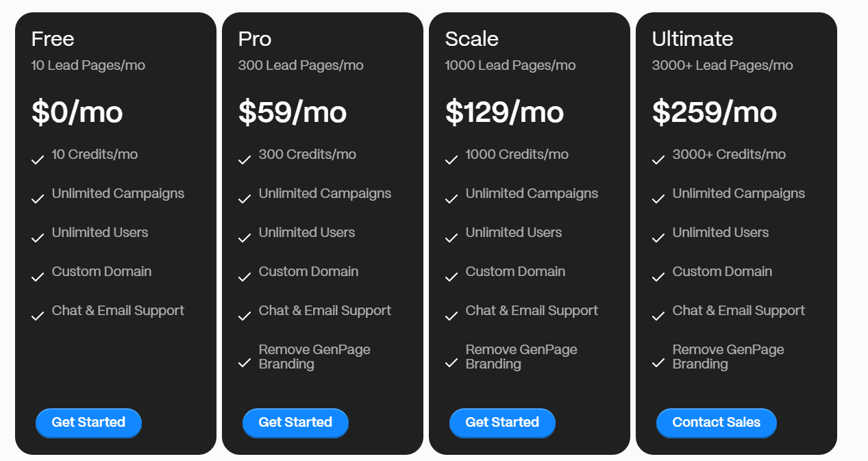Screen dimensions: 868x461
Task: Click Get Started under the Free plan
Action: point(88,423)
